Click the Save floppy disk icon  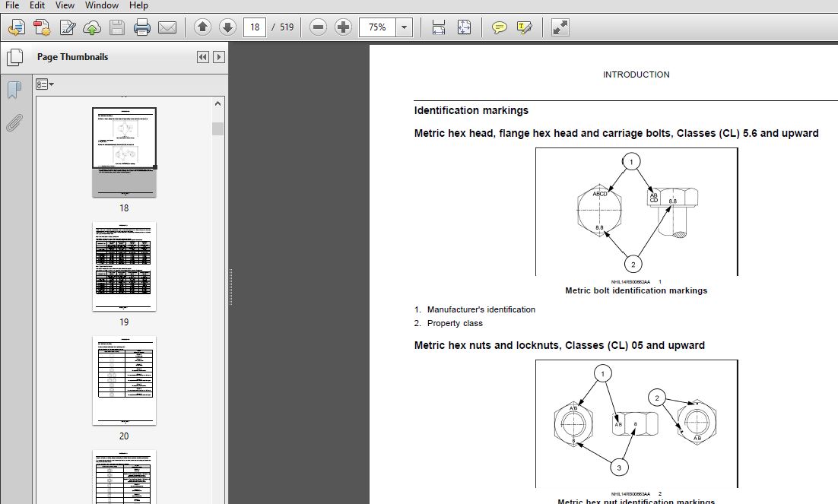117,27
